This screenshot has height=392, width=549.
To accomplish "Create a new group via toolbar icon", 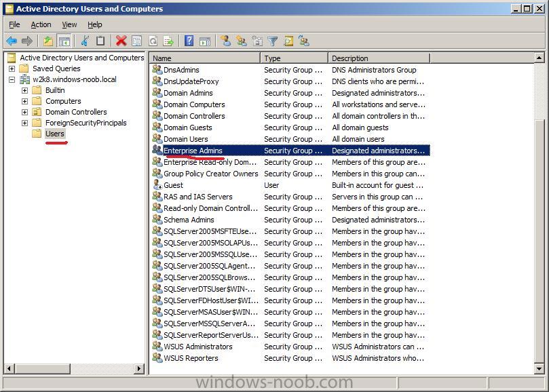I will [241, 41].
